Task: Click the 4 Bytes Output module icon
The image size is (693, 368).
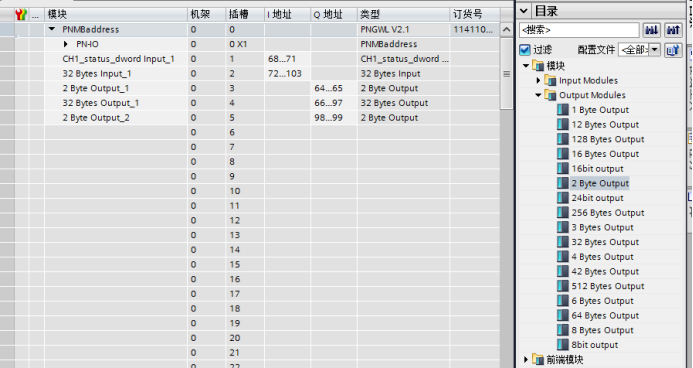Action: click(x=563, y=257)
